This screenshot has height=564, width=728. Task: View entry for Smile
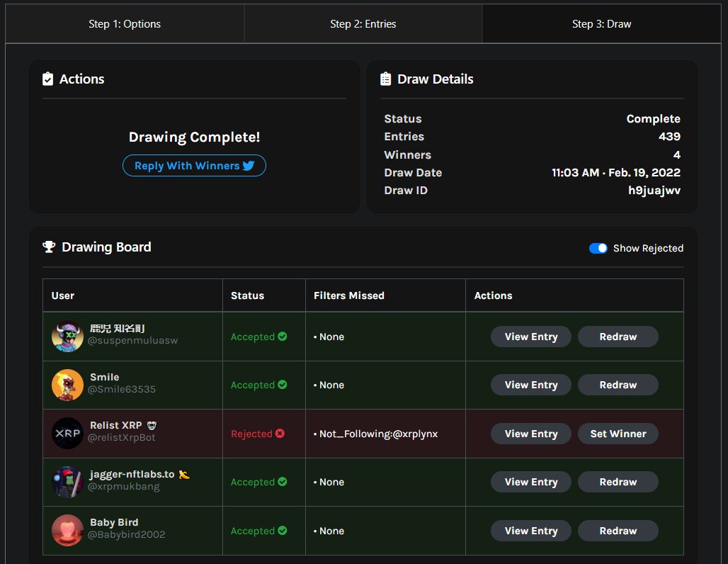530,385
